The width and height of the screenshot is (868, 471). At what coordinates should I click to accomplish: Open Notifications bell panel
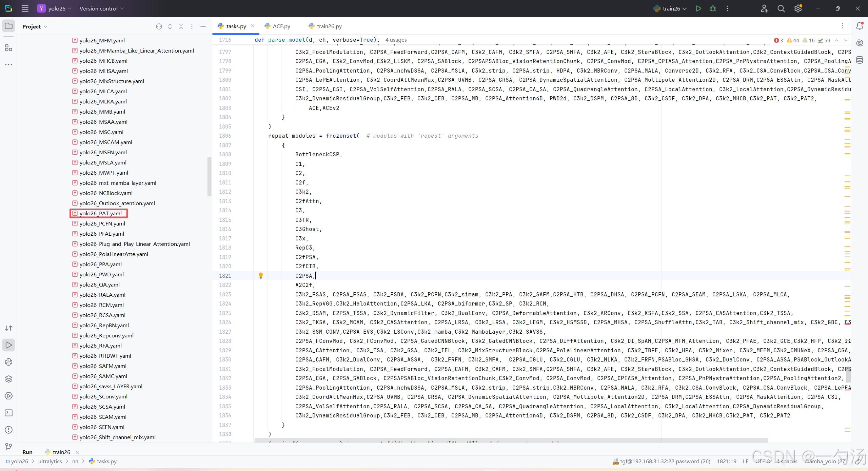(x=860, y=26)
